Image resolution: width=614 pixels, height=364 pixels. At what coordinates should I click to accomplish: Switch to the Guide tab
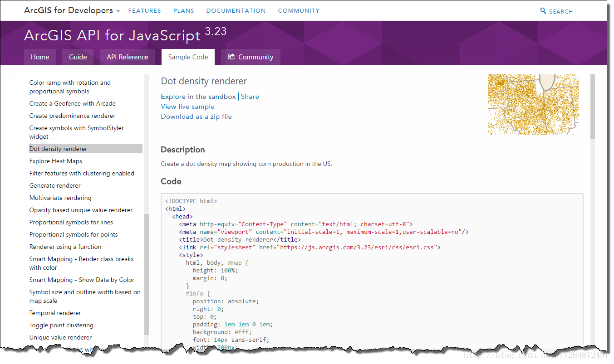pyautogui.click(x=78, y=57)
